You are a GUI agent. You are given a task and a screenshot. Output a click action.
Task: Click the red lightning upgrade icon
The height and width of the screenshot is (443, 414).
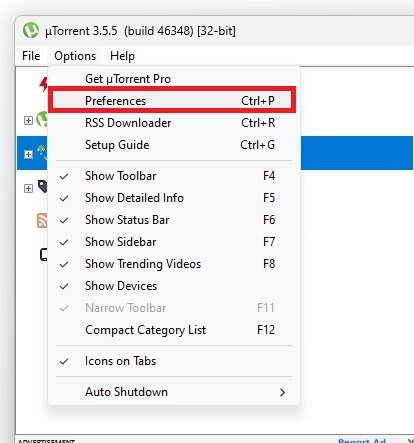coord(44,84)
